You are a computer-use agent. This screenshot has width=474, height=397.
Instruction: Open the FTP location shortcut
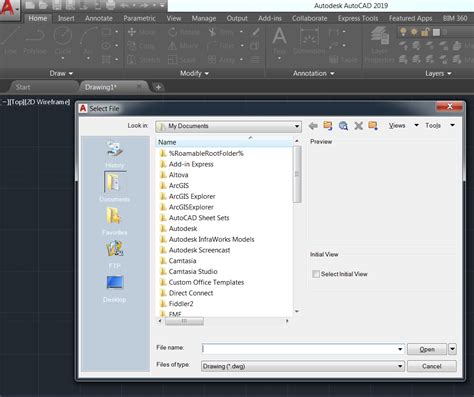[x=115, y=254]
